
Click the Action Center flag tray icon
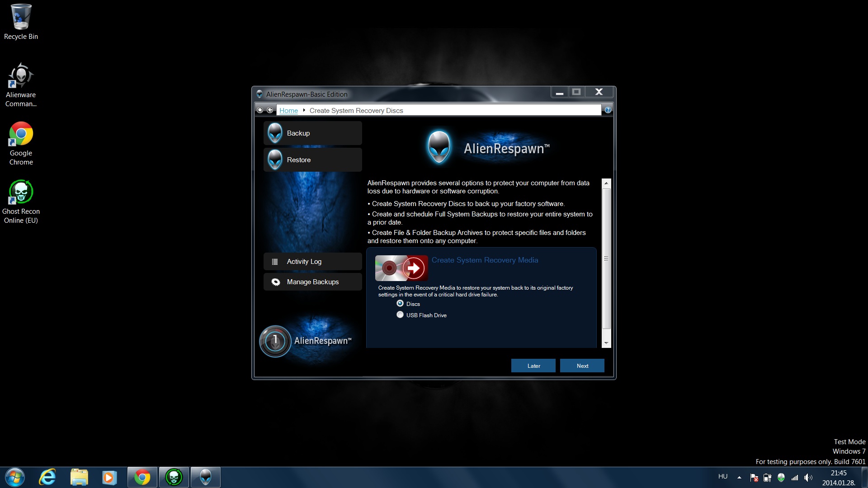point(754,478)
